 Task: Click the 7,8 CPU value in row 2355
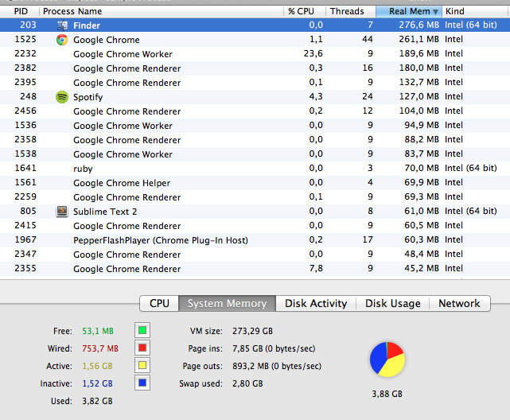(316, 268)
